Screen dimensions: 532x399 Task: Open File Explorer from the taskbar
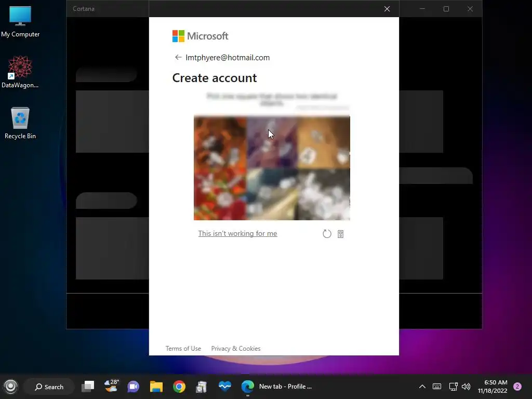pos(156,387)
